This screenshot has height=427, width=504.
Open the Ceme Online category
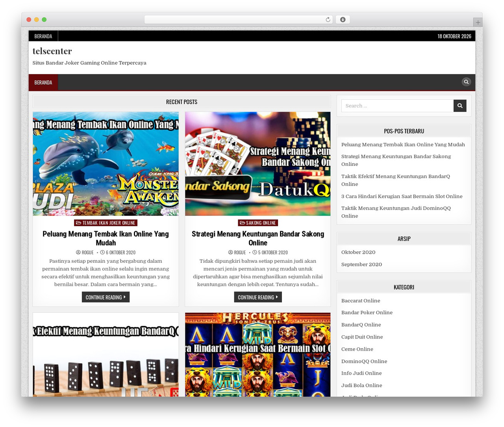tap(357, 349)
